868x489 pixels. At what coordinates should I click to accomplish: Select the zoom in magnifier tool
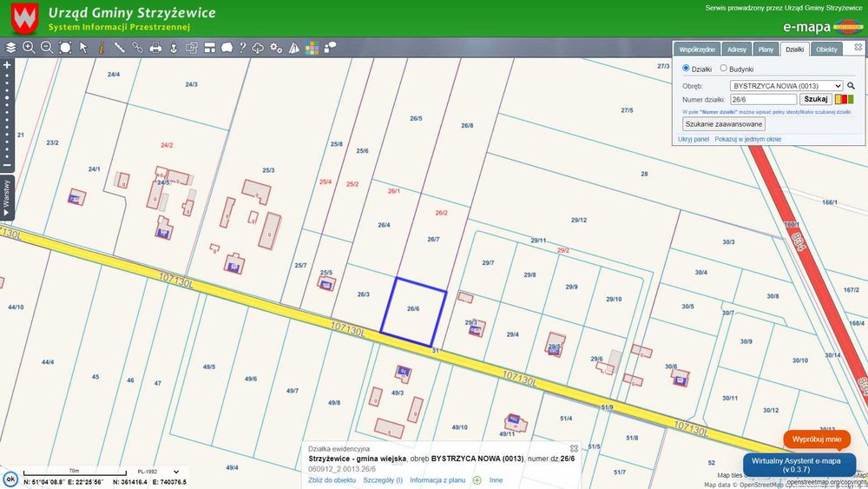tap(29, 48)
